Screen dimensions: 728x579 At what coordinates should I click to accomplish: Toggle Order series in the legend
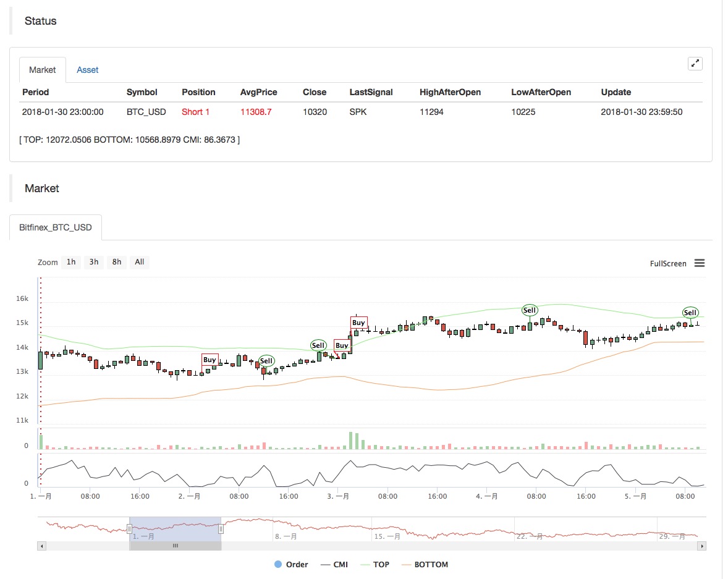[x=291, y=564]
